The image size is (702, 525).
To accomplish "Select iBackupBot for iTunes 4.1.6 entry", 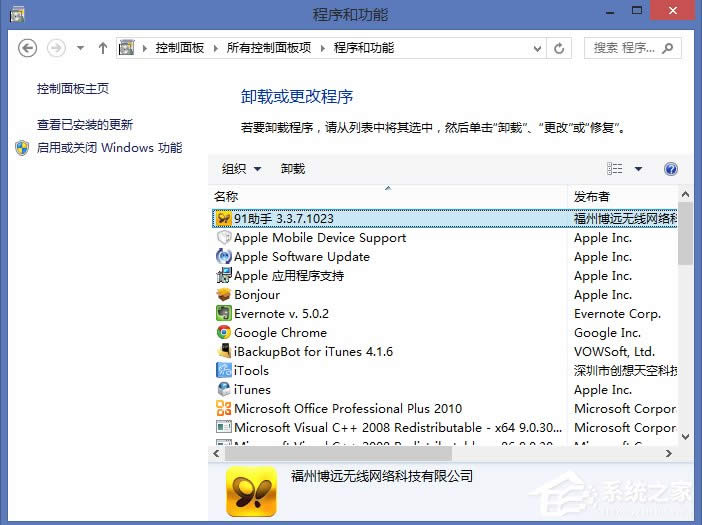I will pyautogui.click(x=445, y=352).
